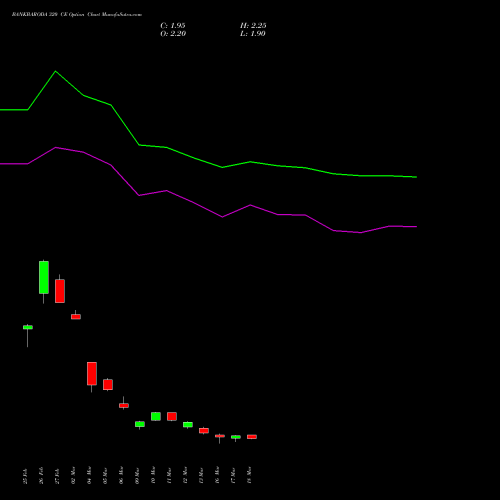This screenshot has width=500, height=500.
Task: Click the chart title text starting with BANKBARODA
Action: [x=77, y=15]
